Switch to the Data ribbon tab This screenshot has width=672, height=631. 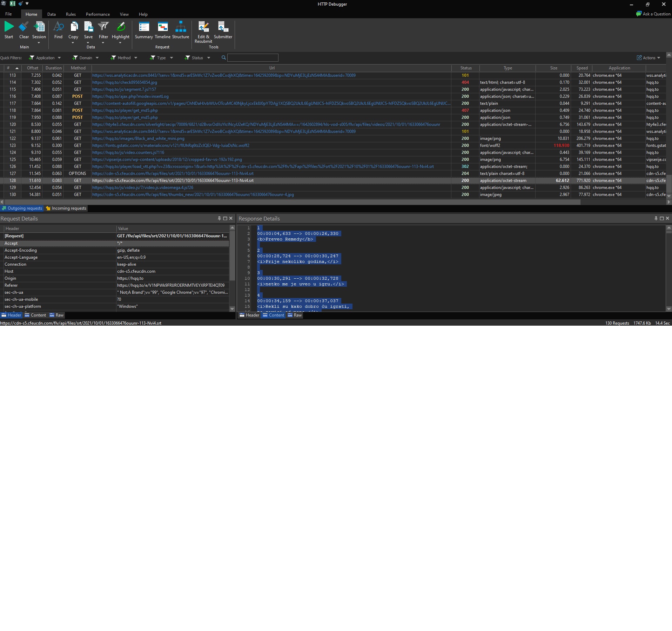click(52, 14)
